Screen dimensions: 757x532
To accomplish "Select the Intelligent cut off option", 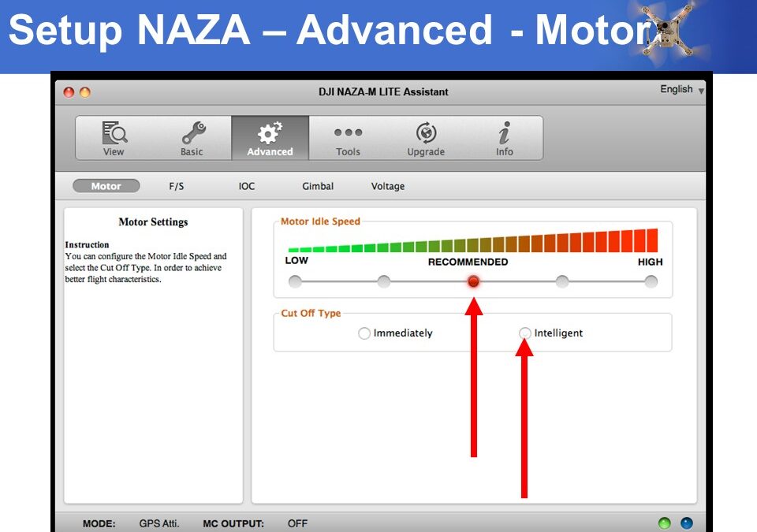I will click(x=525, y=333).
